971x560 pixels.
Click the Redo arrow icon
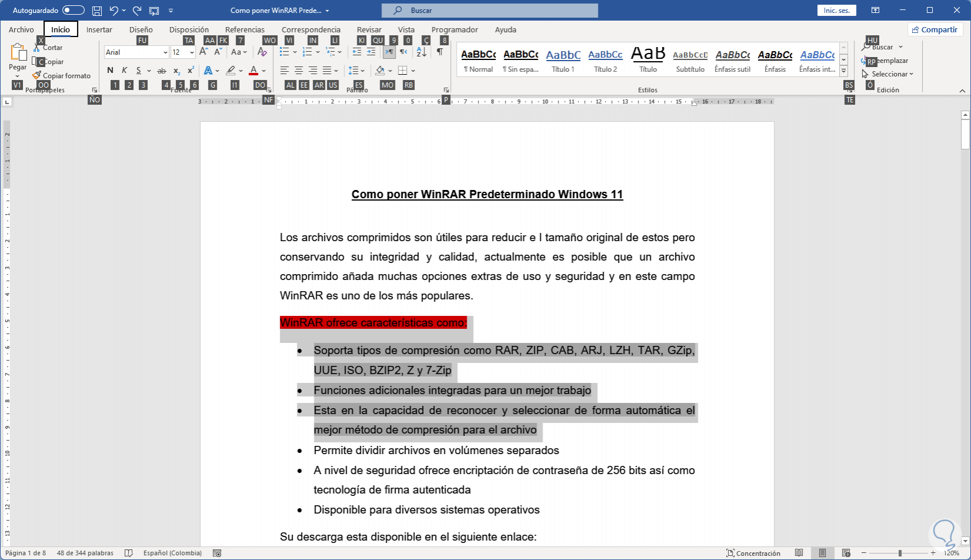click(137, 11)
